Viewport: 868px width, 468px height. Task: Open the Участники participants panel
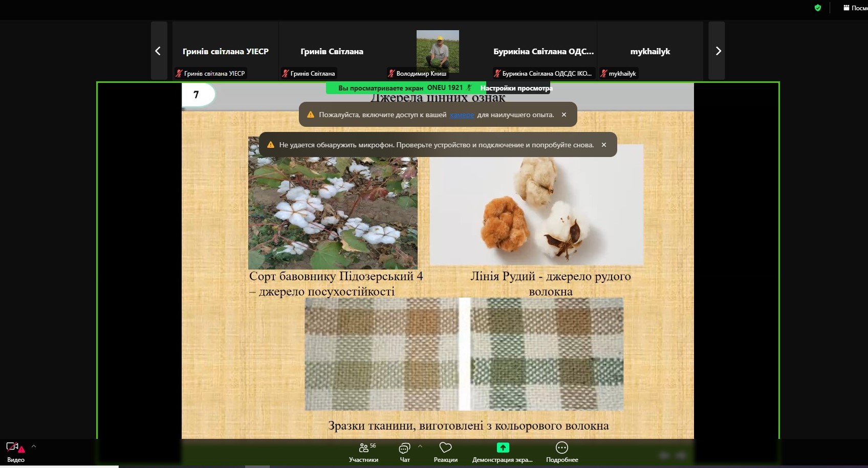pyautogui.click(x=364, y=452)
